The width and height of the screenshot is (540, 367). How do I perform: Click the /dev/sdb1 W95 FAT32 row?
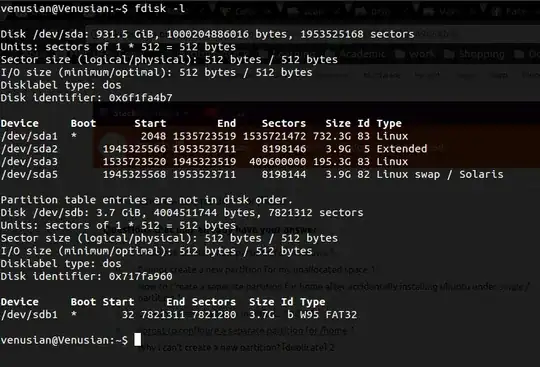coord(179,314)
